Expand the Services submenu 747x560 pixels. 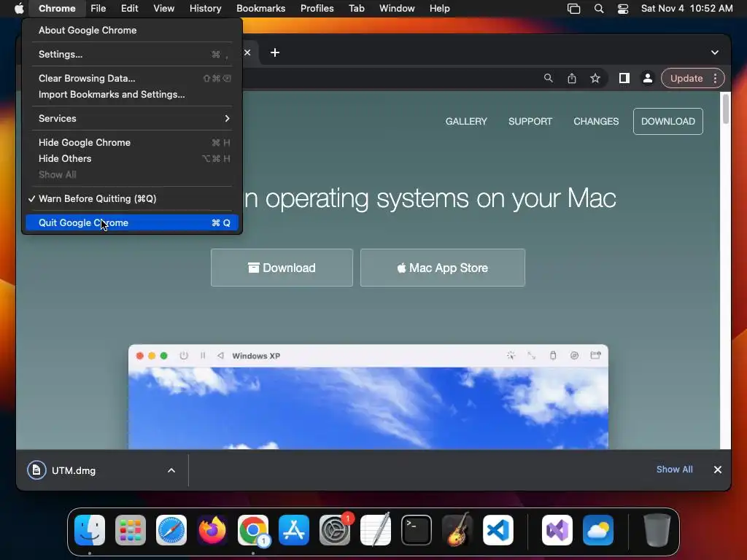click(131, 119)
